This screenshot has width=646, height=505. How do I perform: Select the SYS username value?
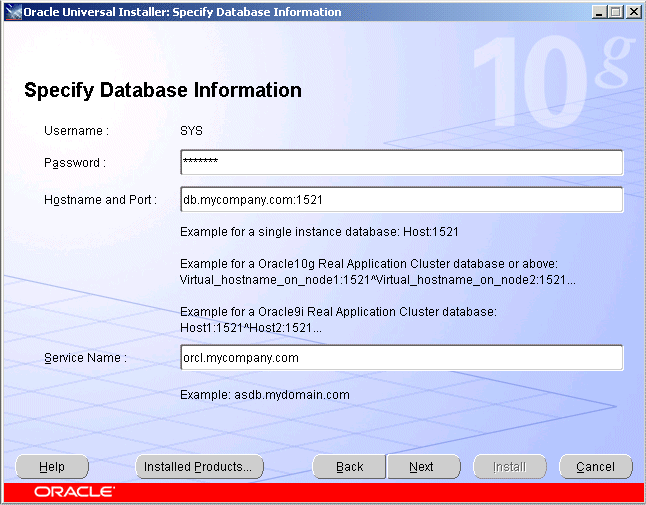click(191, 131)
